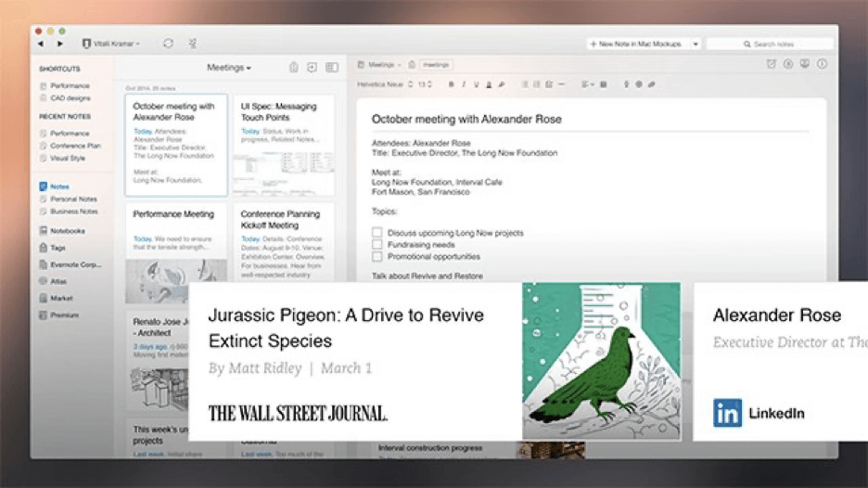Open the Vitali Kramar account dropdown
Image resolution: width=868 pixels, height=488 pixels.
point(111,44)
